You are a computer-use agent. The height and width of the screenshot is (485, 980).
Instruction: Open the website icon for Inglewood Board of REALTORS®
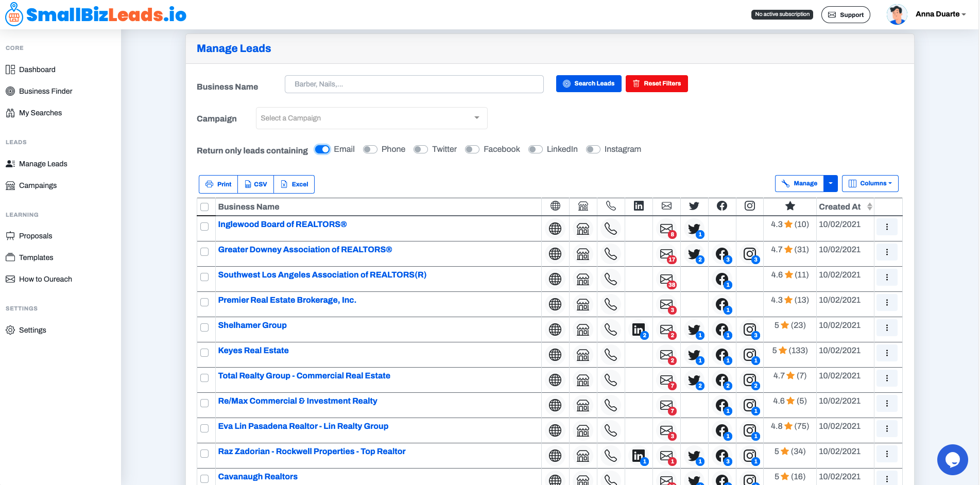(x=555, y=228)
